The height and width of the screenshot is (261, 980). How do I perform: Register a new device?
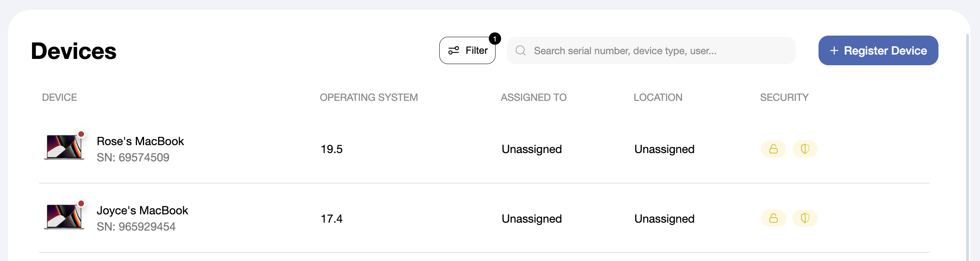click(878, 51)
